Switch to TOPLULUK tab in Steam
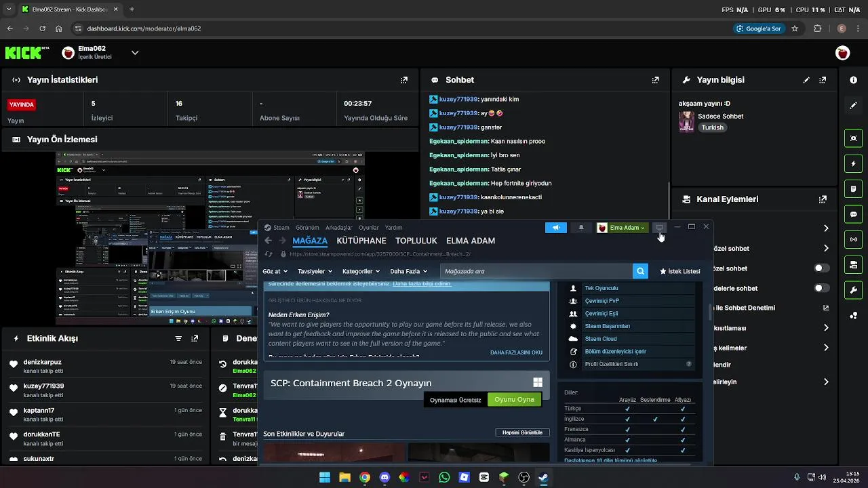The width and height of the screenshot is (868, 488). pyautogui.click(x=416, y=241)
